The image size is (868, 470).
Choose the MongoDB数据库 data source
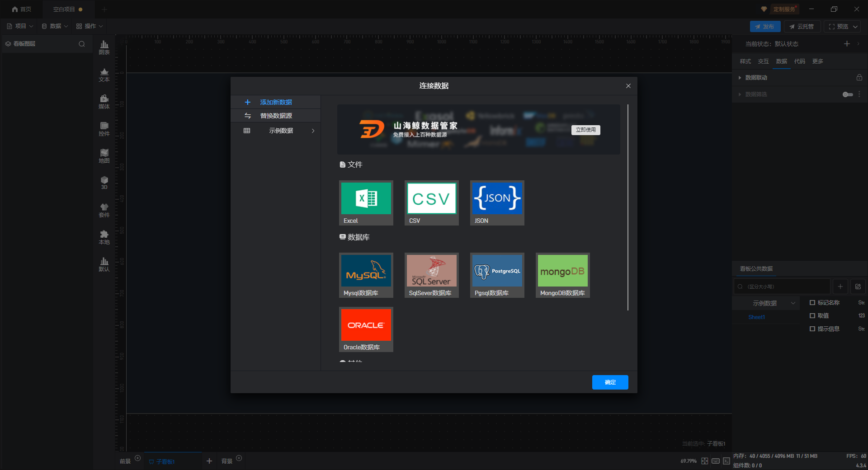[x=563, y=275]
